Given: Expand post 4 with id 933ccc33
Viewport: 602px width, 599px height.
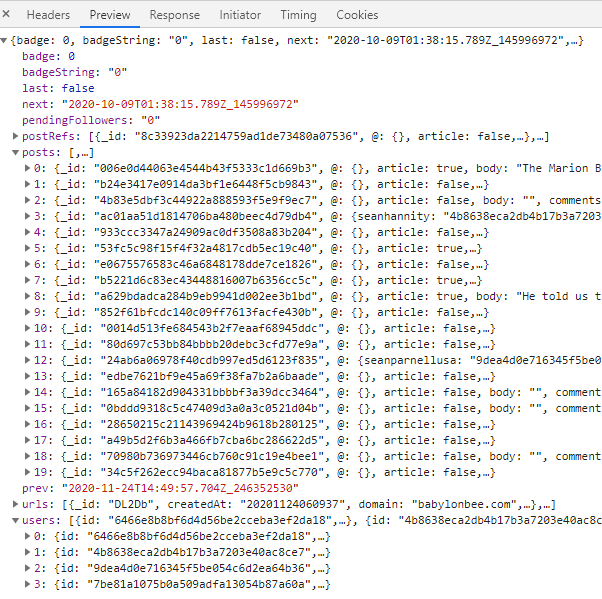Looking at the screenshot, I should point(28,232).
